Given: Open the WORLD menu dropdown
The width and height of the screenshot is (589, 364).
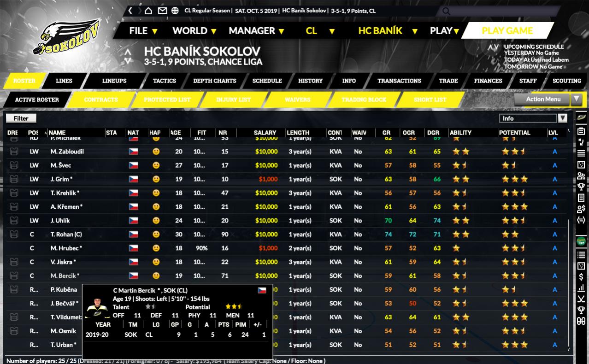Looking at the screenshot, I should click(194, 31).
